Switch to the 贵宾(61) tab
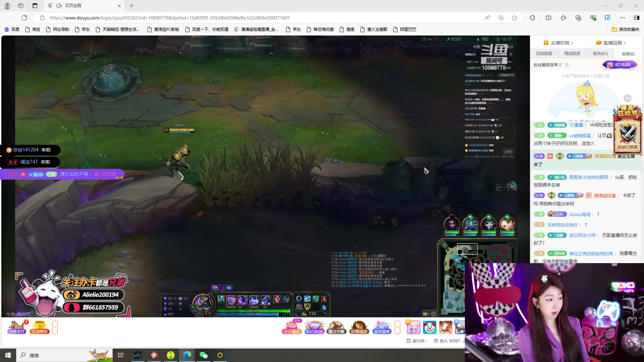The image size is (644, 362). point(600,54)
